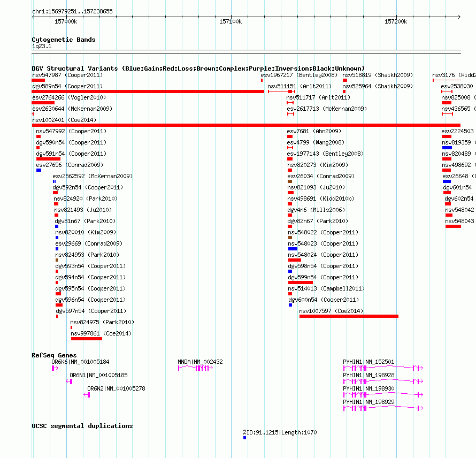Select the Cytogenetic Bands track title
The image size is (476, 458).
[64, 40]
